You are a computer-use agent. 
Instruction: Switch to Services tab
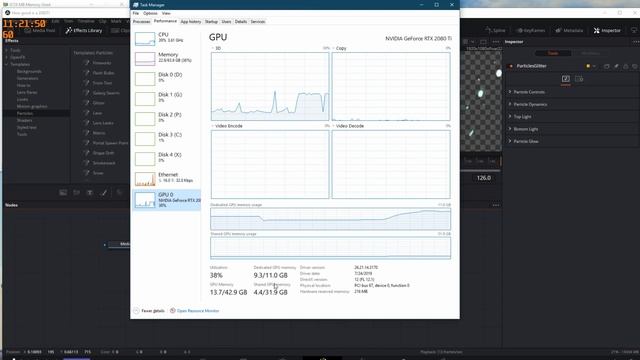(x=258, y=22)
